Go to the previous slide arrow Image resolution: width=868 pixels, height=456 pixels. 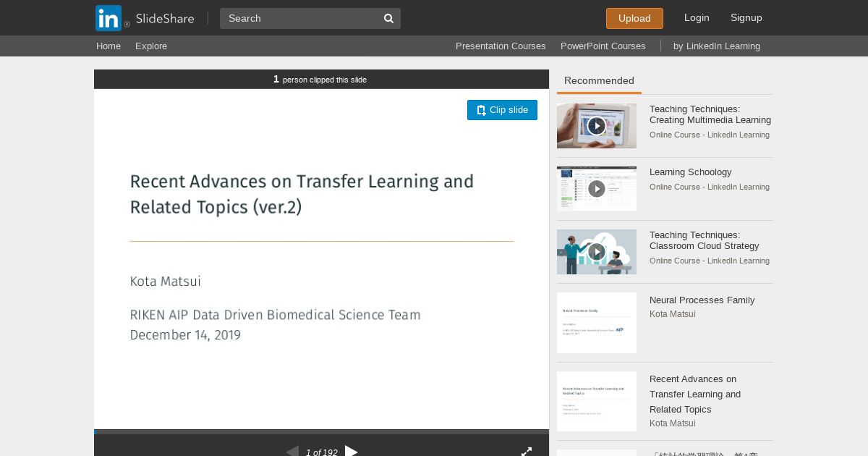click(292, 452)
